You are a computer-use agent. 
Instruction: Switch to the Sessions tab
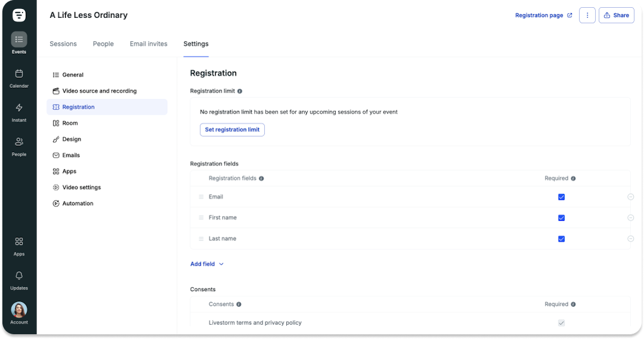(x=63, y=44)
